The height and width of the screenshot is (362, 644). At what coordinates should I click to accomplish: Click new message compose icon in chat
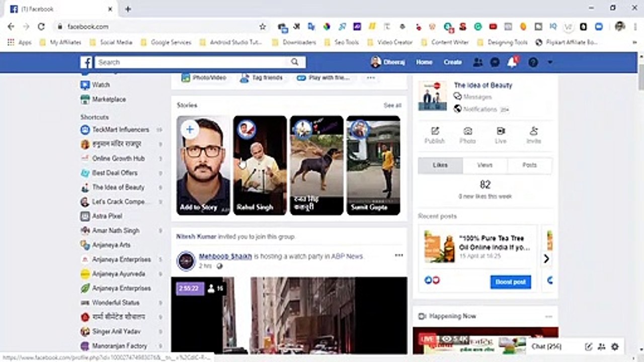(589, 347)
